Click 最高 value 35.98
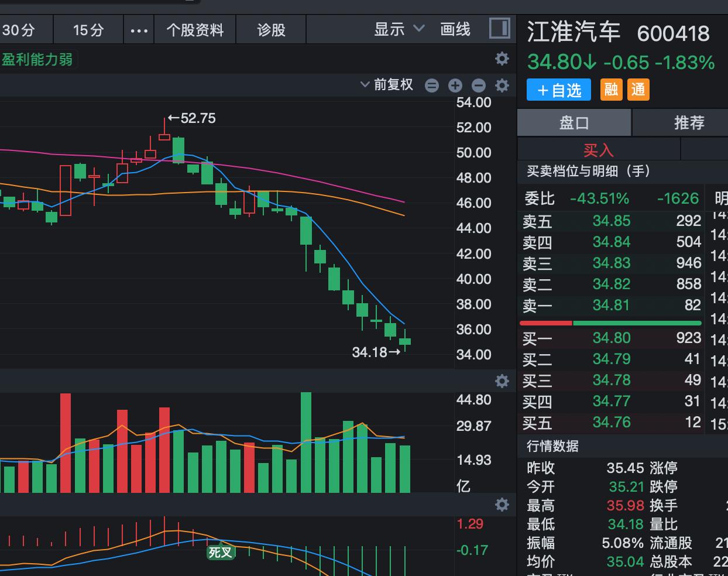 pos(626,506)
